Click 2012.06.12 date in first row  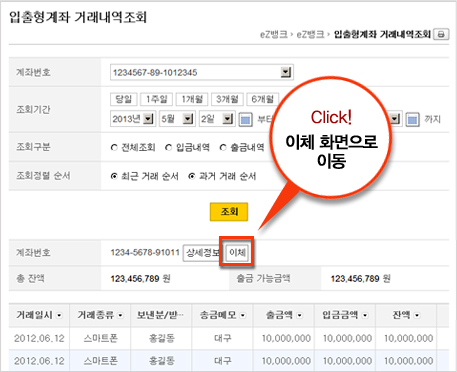tap(39, 338)
